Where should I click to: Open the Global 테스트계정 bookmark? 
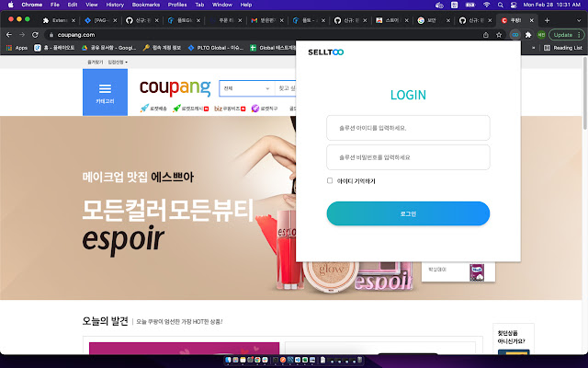(x=273, y=48)
